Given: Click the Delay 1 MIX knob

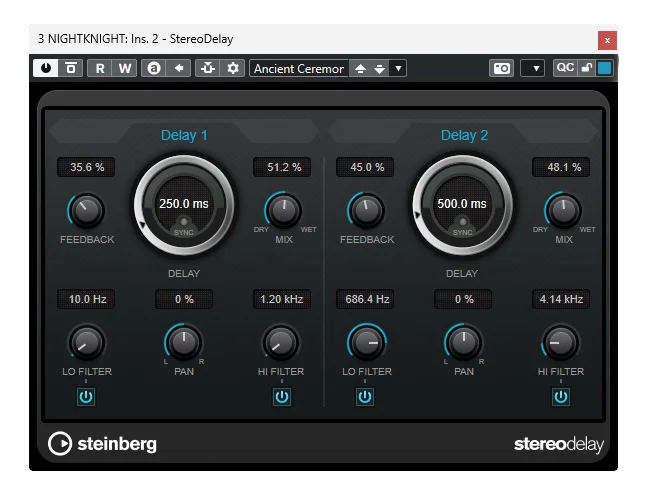Looking at the screenshot, I should [x=283, y=210].
